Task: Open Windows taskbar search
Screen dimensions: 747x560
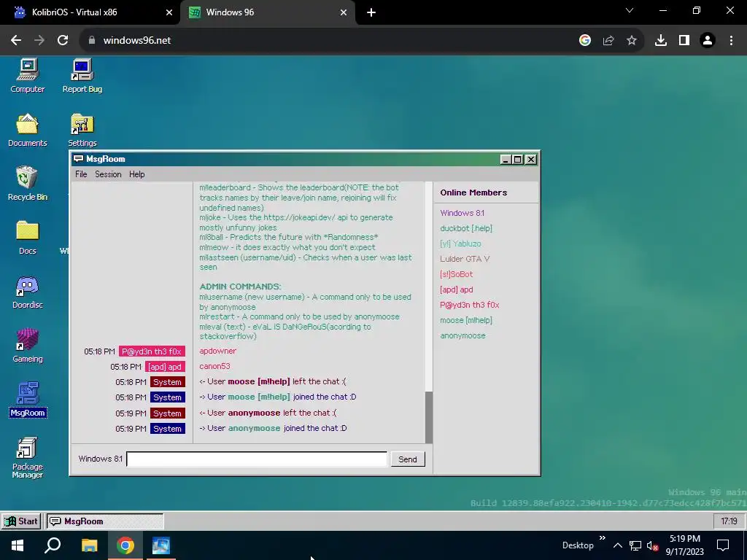Action: (53, 545)
